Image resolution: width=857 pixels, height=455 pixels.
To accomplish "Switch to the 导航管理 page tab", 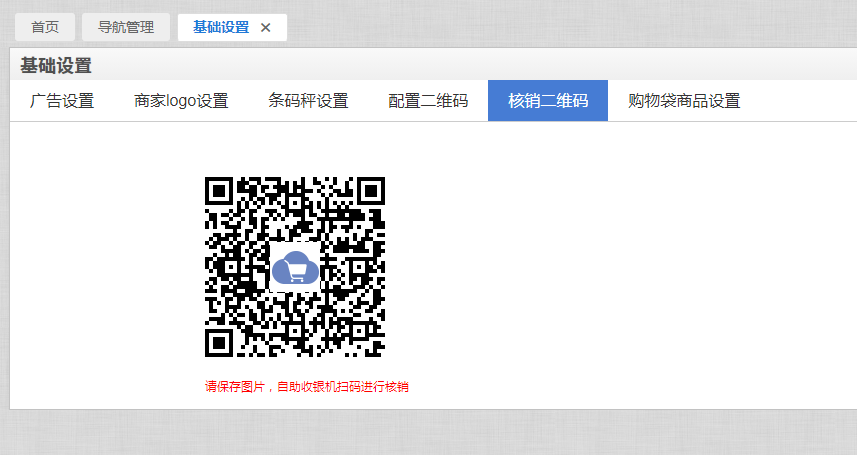I will point(126,27).
